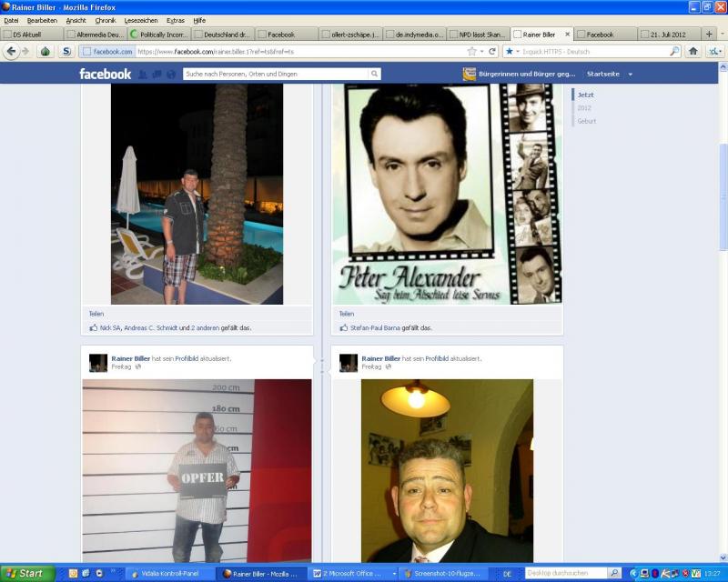This screenshot has width=728, height=582.
Task: Open the OPFER sign profile photo
Action: click(x=197, y=471)
